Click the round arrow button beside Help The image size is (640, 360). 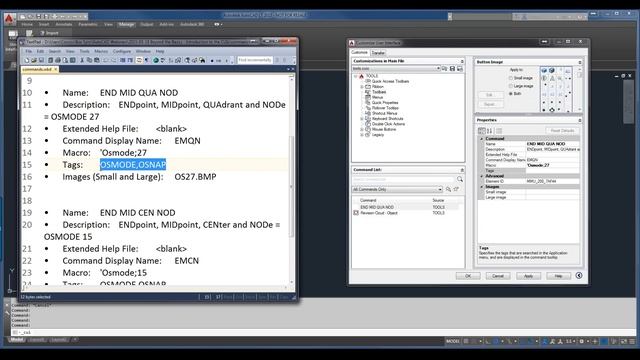click(x=579, y=276)
